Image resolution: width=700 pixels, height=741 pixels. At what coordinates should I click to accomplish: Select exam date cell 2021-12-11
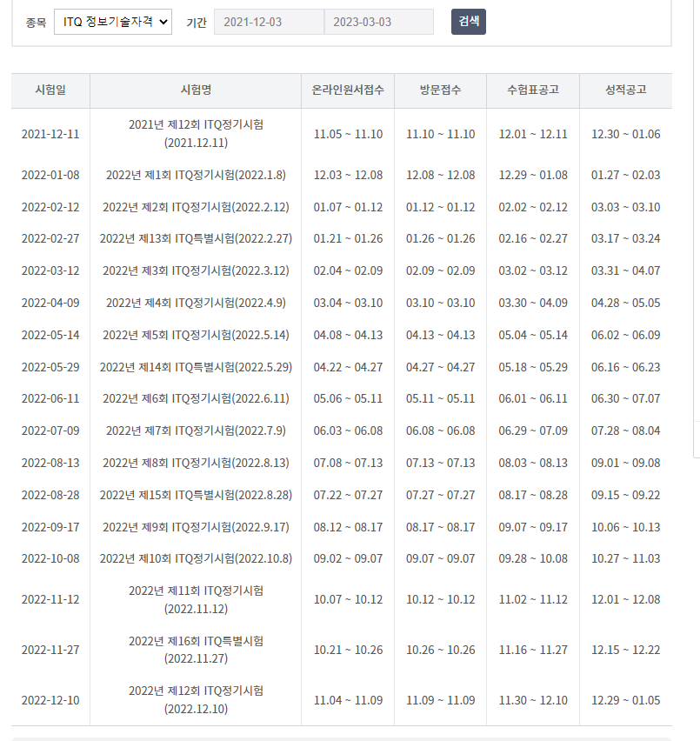[50, 134]
